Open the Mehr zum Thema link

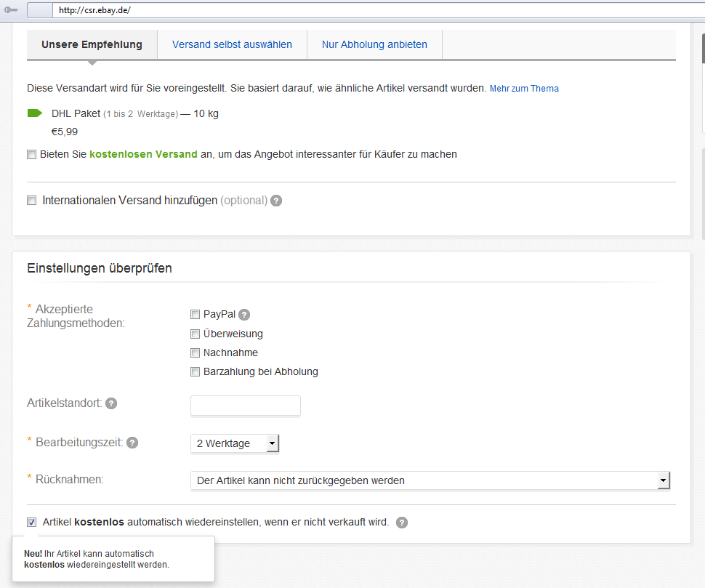[524, 89]
